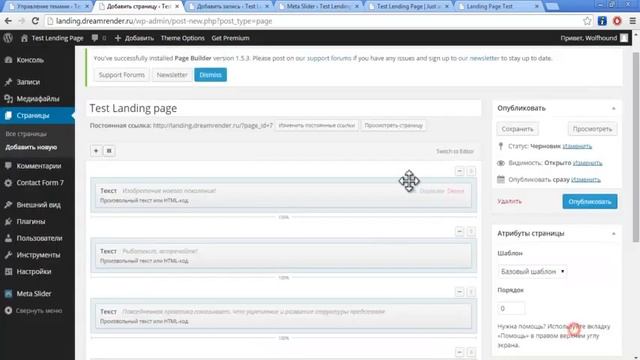
Task: Switch to the Управление темами browser tab
Action: point(49,7)
